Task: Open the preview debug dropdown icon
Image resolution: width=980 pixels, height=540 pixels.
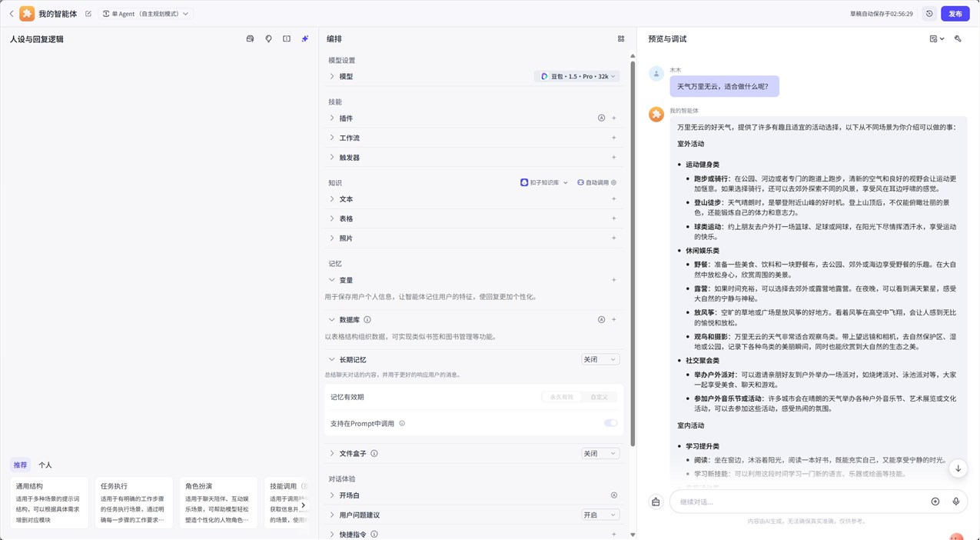Action: [x=936, y=38]
